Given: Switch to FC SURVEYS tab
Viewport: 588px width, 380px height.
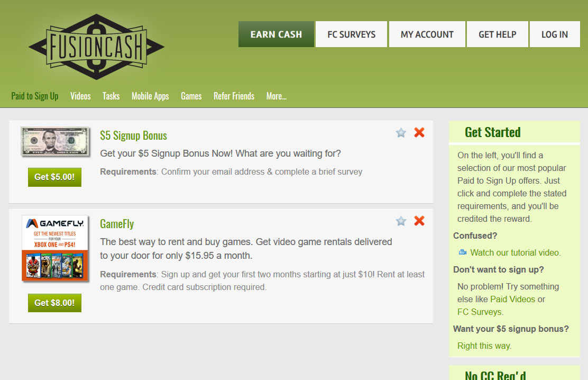Looking at the screenshot, I should tap(352, 34).
